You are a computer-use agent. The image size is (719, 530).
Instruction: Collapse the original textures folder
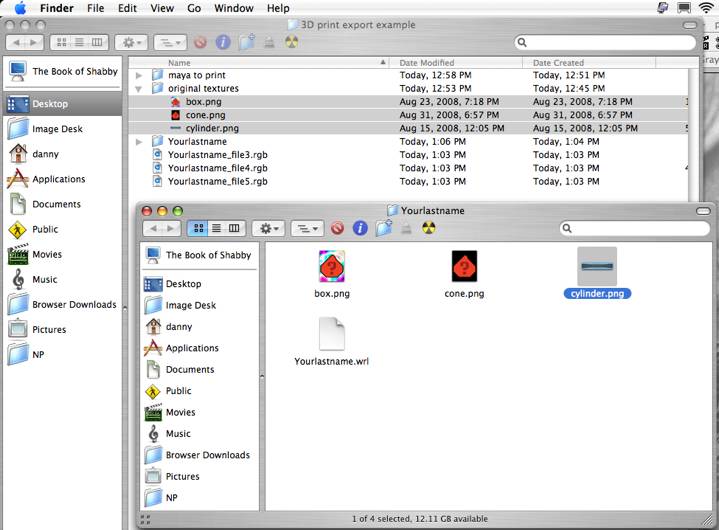[140, 88]
